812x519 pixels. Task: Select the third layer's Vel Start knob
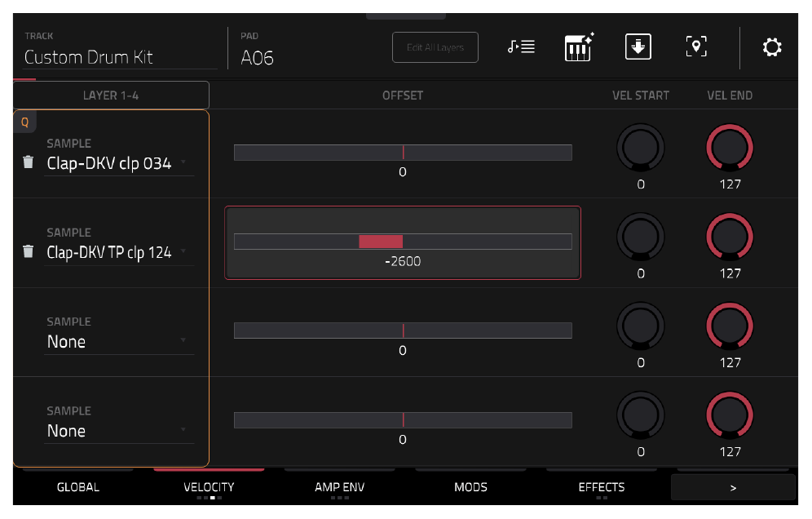pyautogui.click(x=641, y=326)
